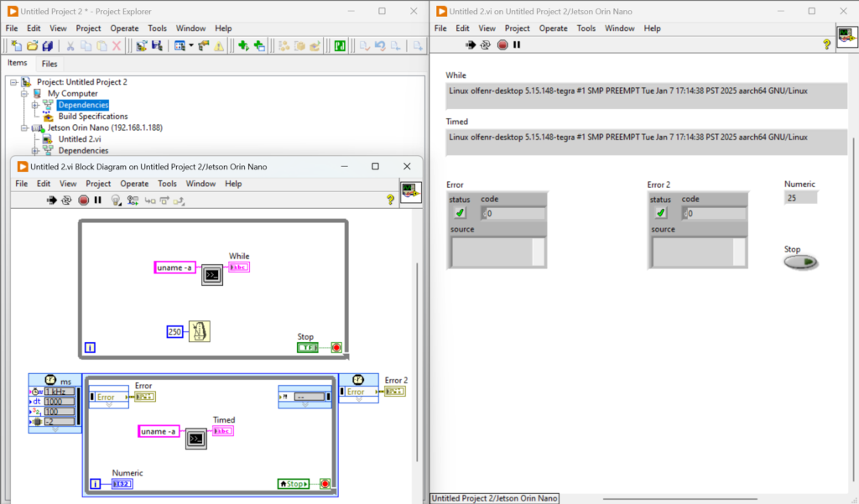Click Error cluster code field on front panel

click(x=513, y=214)
